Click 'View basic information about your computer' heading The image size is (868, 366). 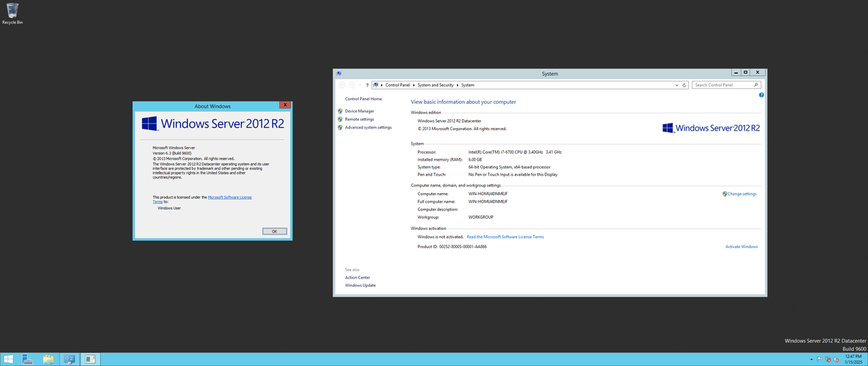(x=463, y=102)
